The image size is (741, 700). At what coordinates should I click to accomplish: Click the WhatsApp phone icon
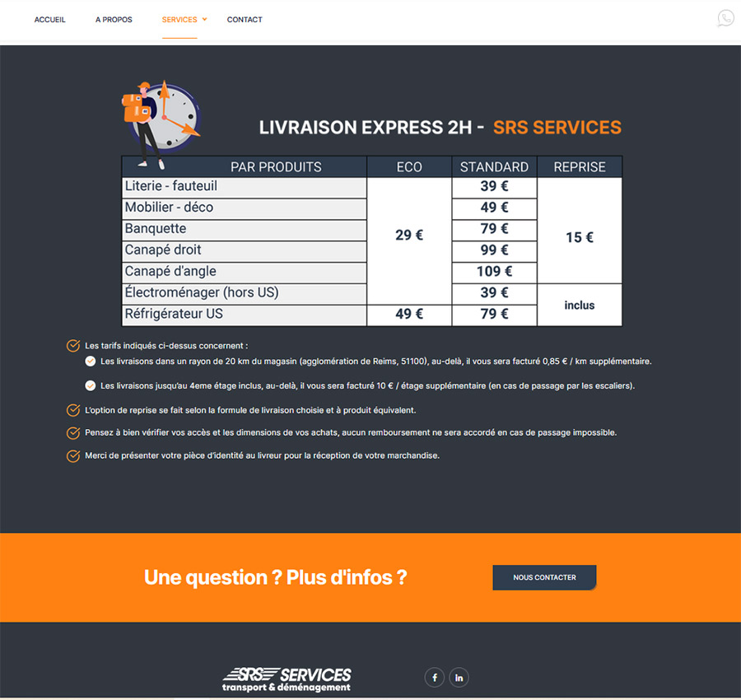725,18
